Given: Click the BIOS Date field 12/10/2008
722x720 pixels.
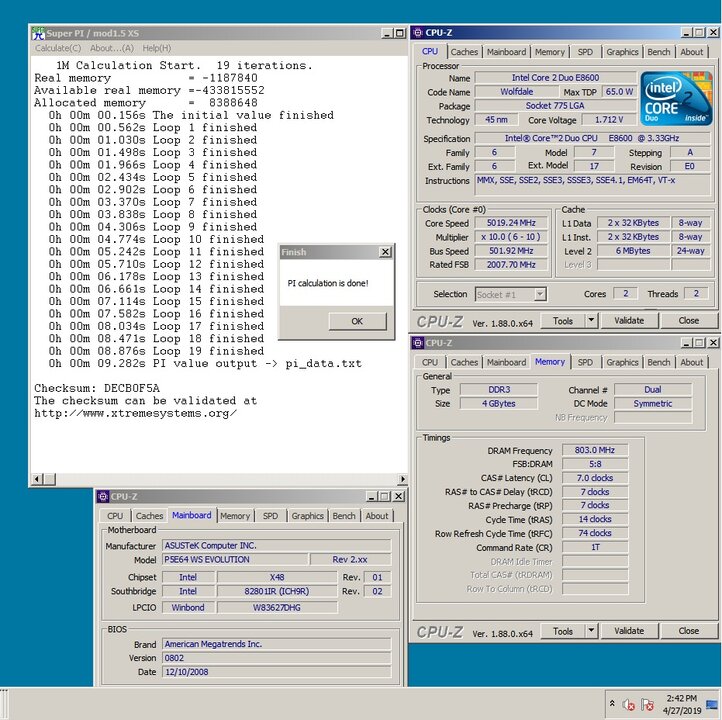Looking at the screenshot, I should coord(276,672).
